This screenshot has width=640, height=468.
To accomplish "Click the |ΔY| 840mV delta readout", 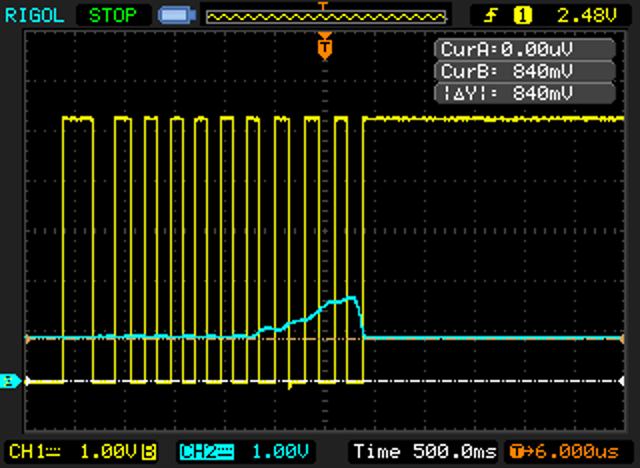I will 525,93.
